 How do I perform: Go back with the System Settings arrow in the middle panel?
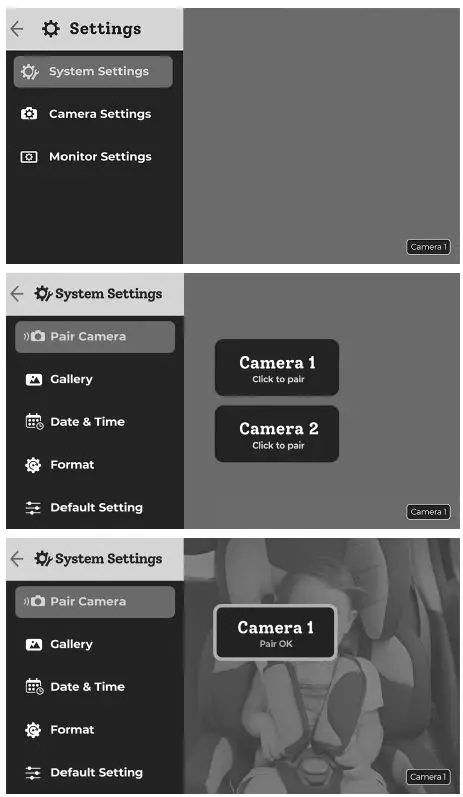tap(17, 294)
